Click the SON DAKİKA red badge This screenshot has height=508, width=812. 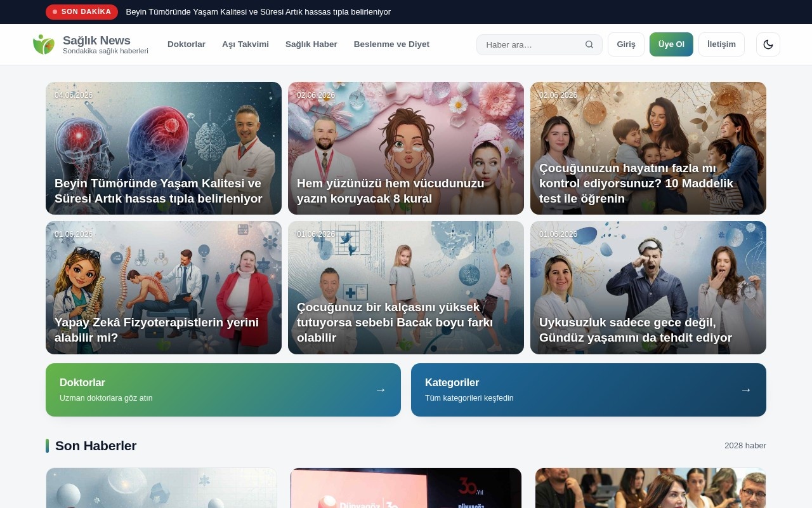82,11
